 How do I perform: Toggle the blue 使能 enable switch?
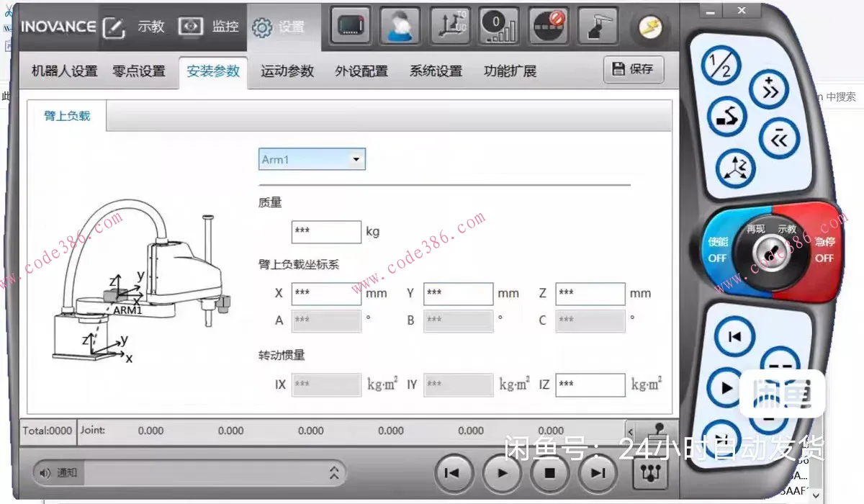point(719,249)
